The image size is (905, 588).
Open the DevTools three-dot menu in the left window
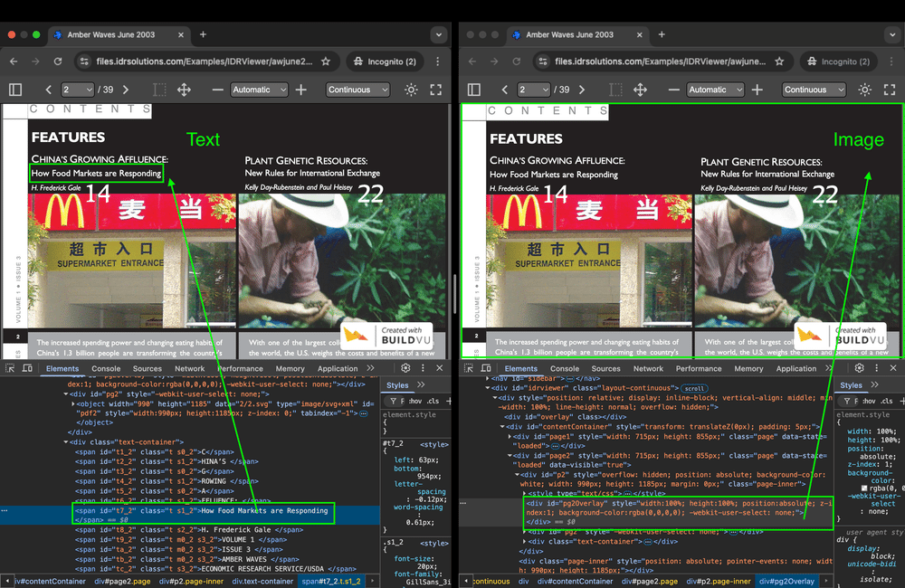(x=423, y=368)
